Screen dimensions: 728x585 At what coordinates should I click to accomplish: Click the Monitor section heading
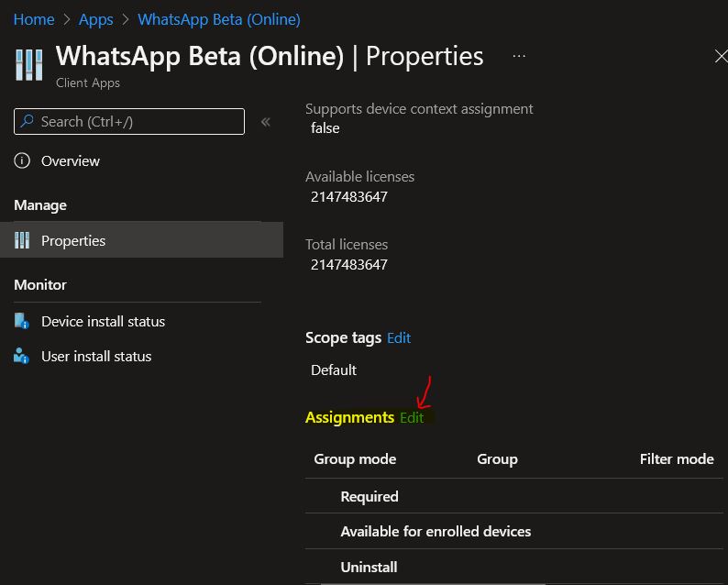coord(40,284)
